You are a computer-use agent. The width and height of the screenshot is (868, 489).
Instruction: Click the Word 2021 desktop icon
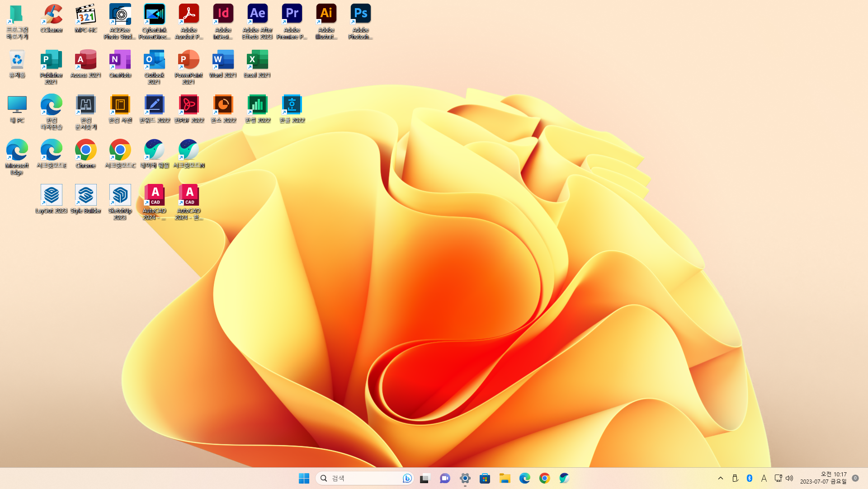(x=223, y=60)
